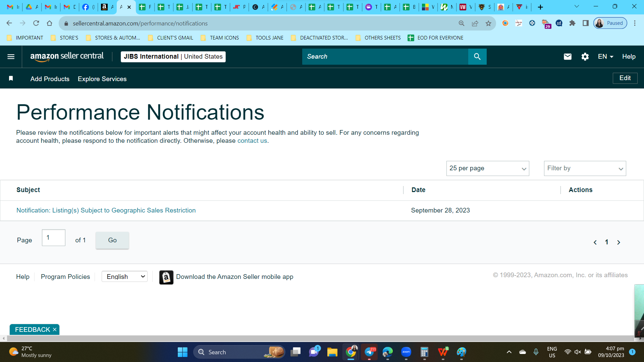
Task: Go back in browser history
Action: click(9, 23)
